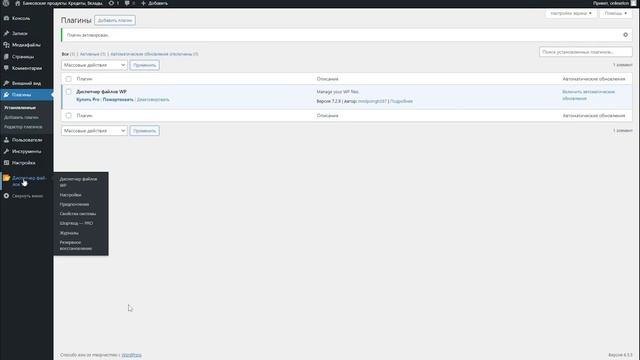The image size is (640, 360).
Task: Open the WordPress logo menu in the admin bar
Action: coord(6,3)
